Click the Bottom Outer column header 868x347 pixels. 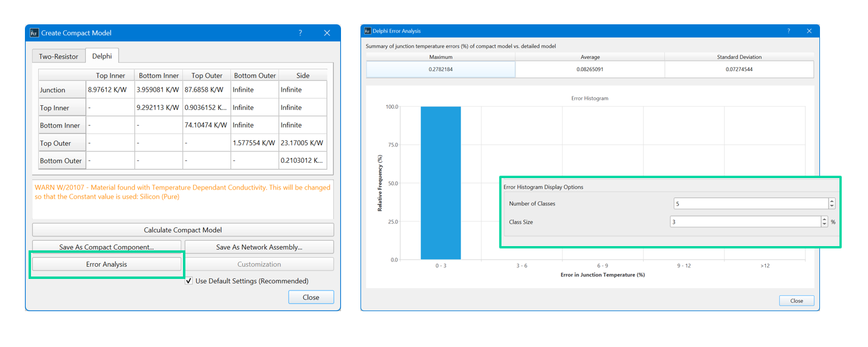click(255, 75)
